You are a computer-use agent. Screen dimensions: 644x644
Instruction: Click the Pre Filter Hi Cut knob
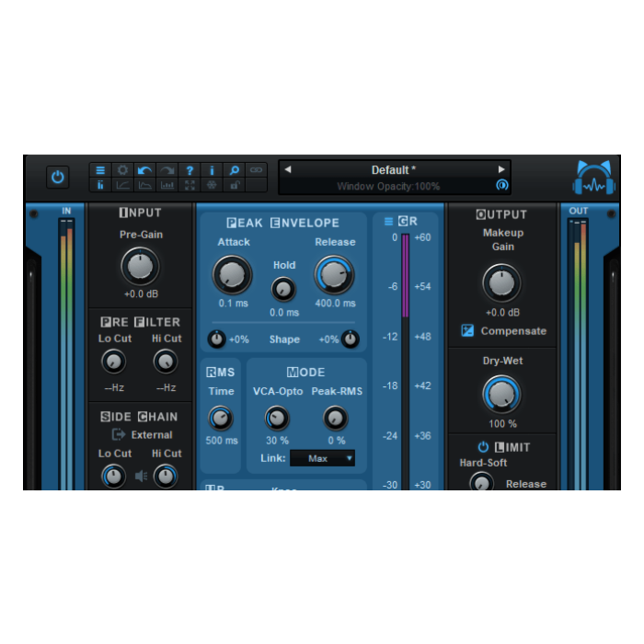(166, 362)
